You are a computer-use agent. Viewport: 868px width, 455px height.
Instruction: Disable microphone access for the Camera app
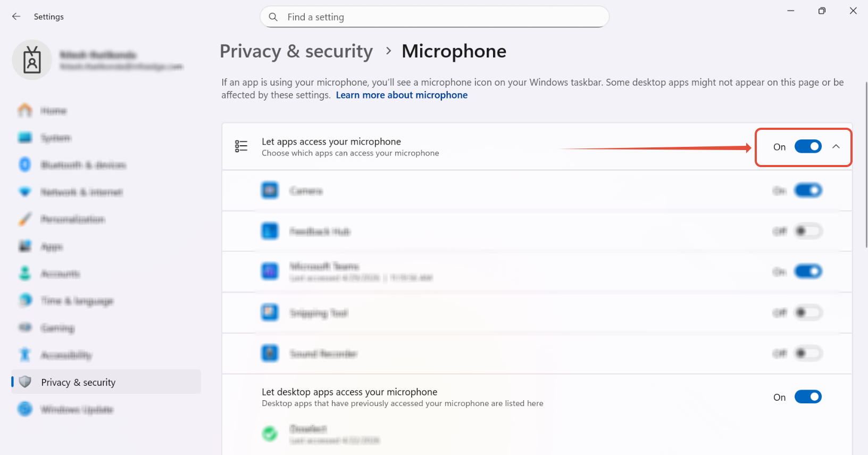(808, 191)
